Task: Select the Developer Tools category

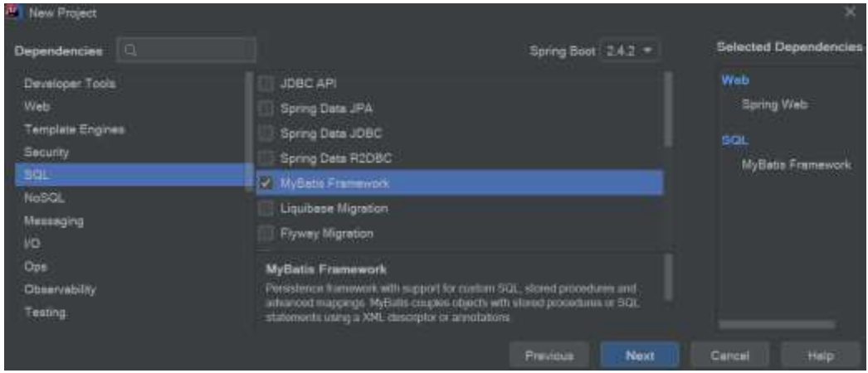Action: (71, 84)
